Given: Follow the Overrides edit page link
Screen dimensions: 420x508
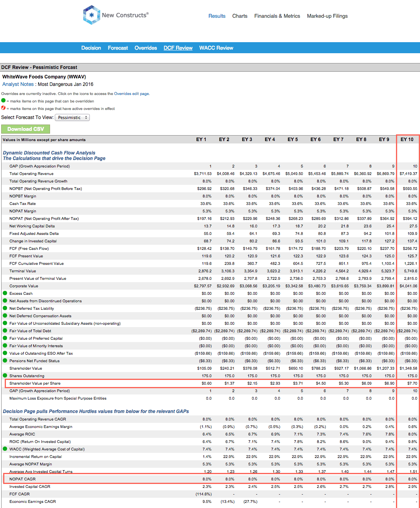Looking at the screenshot, I should tap(131, 94).
